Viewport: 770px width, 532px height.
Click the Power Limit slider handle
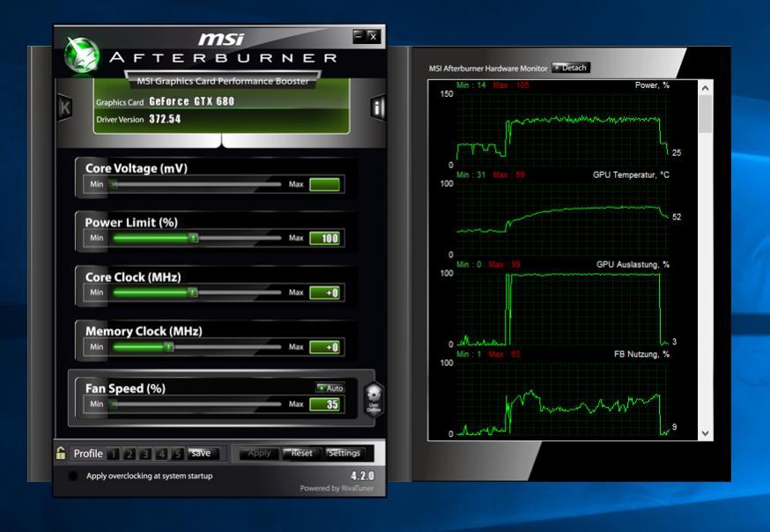(193, 238)
